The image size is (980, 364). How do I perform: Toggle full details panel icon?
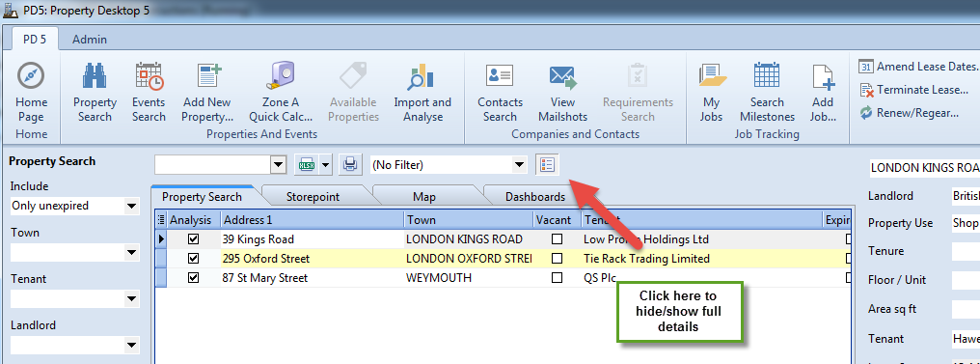(x=548, y=165)
